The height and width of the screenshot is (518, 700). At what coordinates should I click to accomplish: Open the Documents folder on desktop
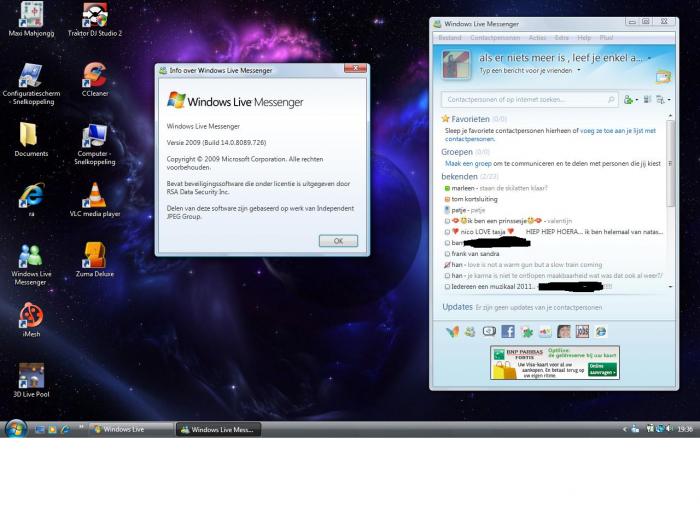[31, 139]
